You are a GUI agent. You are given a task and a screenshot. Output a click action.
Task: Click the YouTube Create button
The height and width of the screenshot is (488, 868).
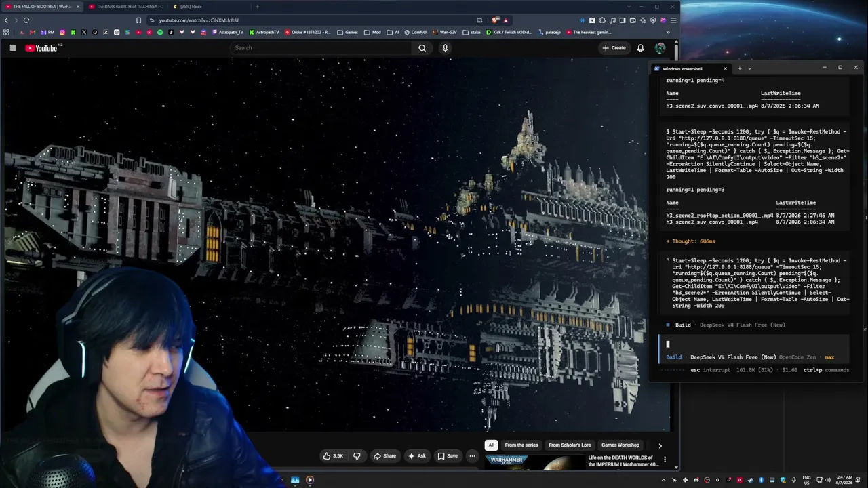pos(614,48)
